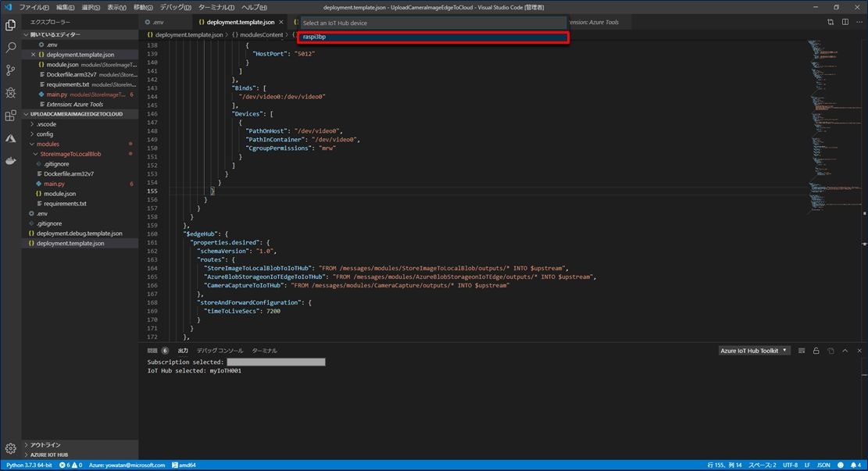The height and width of the screenshot is (471, 868).
Task: Switch to the ターミナル panel tab
Action: pyautogui.click(x=264, y=350)
